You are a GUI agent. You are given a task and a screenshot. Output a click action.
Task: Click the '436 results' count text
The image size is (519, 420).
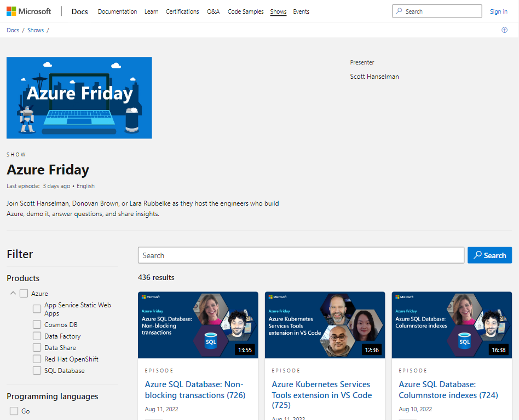[156, 277]
